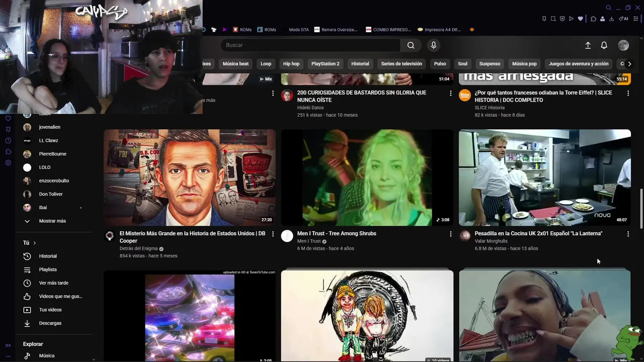Image resolution: width=644 pixels, height=362 pixels.
Task: Click the GX icon in browser sidebar
Action: [x=8, y=345]
